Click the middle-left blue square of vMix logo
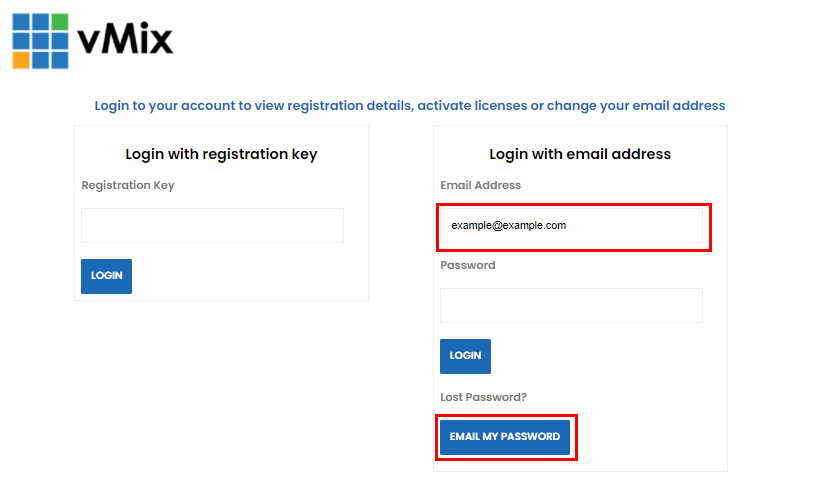The height and width of the screenshot is (481, 819). point(21,41)
